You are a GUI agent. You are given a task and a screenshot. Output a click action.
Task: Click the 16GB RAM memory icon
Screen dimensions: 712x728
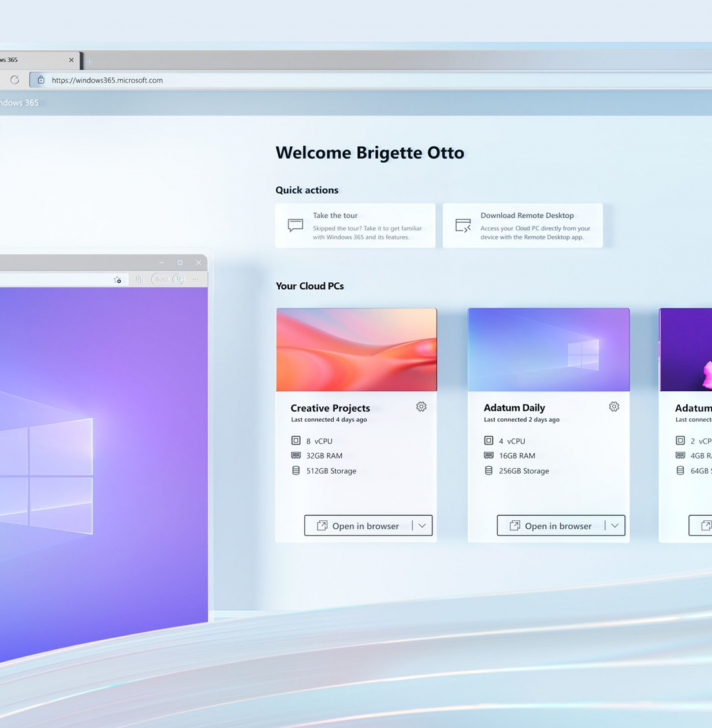coord(488,455)
